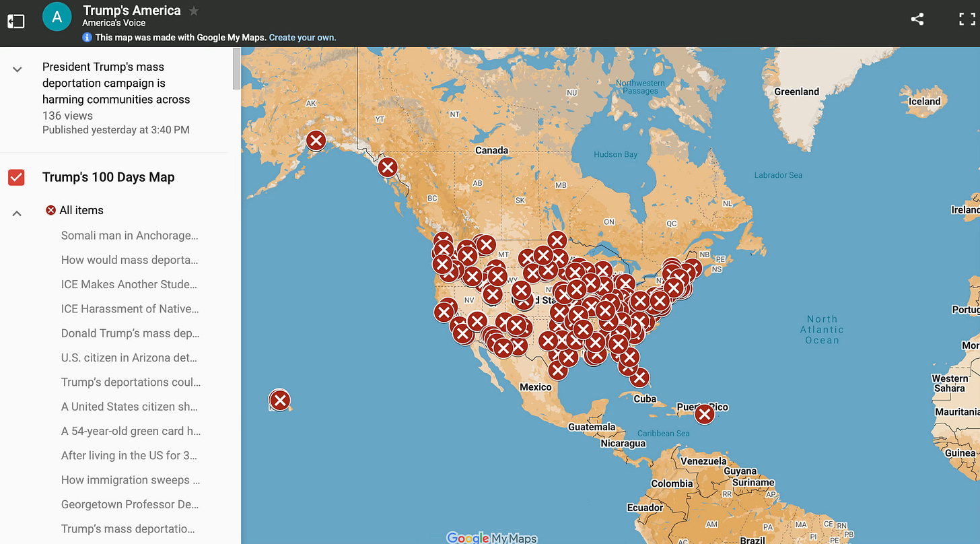Select the marker on Alaska panhandle coast
Image resolution: width=980 pixels, height=544 pixels.
387,167
